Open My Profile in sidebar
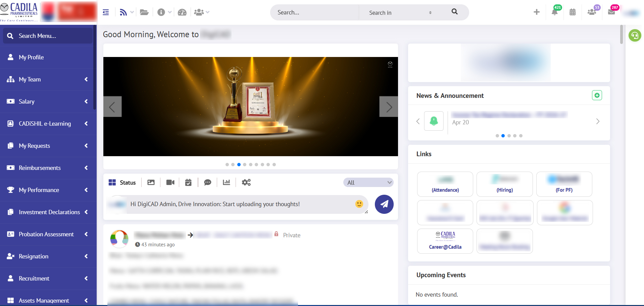 pyautogui.click(x=48, y=57)
